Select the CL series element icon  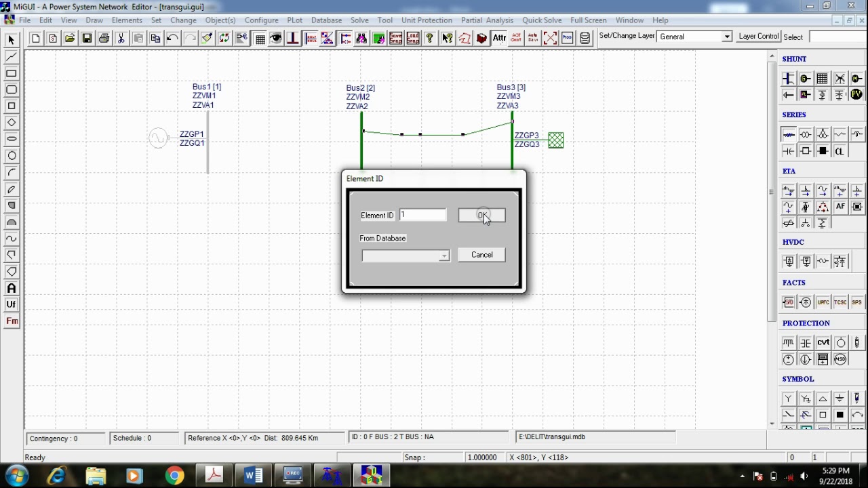[x=840, y=151]
